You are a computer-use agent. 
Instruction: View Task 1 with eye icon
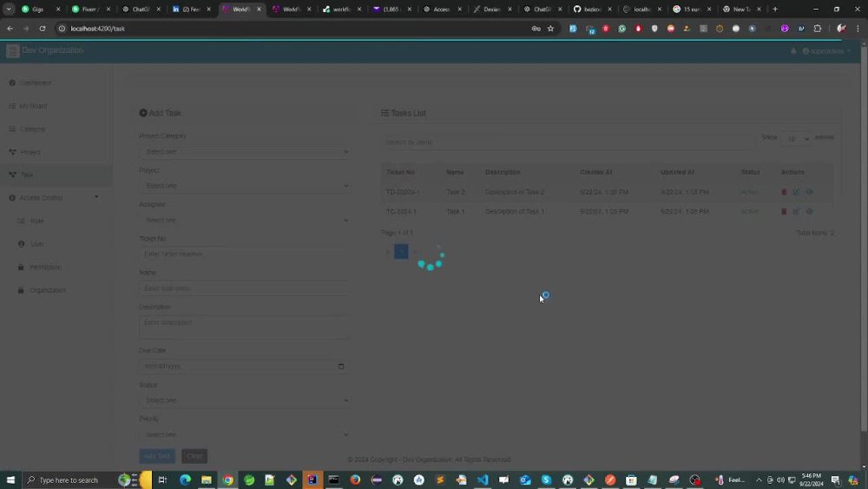[x=809, y=212]
